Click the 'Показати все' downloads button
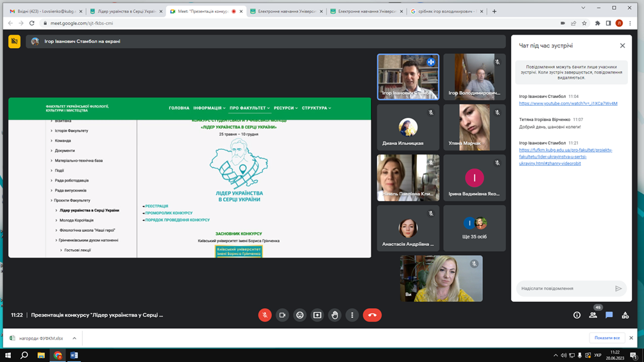The width and height of the screenshot is (644, 362). pos(607,338)
